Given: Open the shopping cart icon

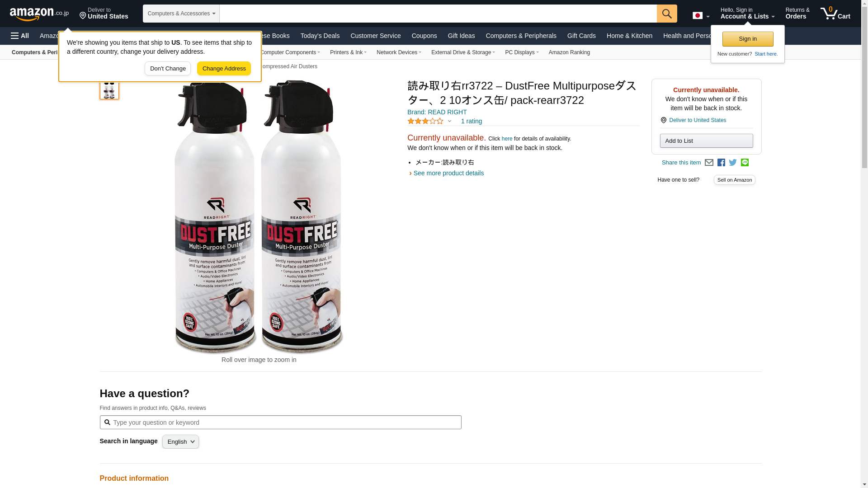Looking at the screenshot, I should pyautogui.click(x=835, y=14).
